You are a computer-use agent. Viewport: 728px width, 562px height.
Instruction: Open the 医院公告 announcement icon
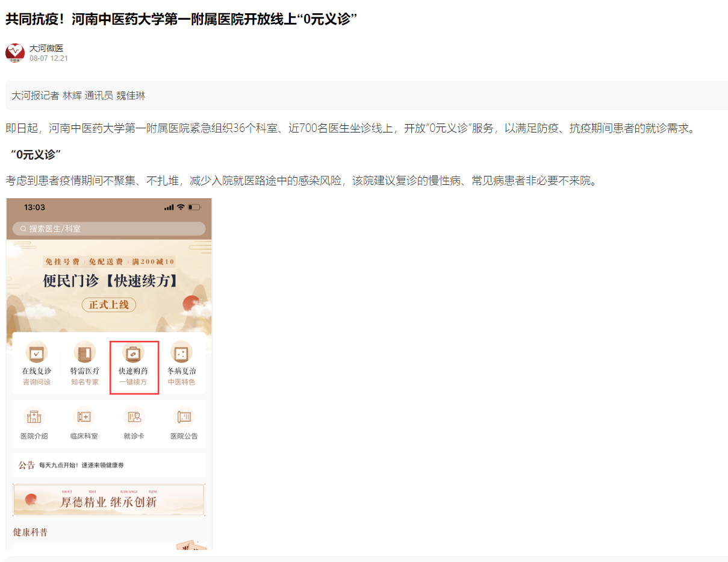184,417
